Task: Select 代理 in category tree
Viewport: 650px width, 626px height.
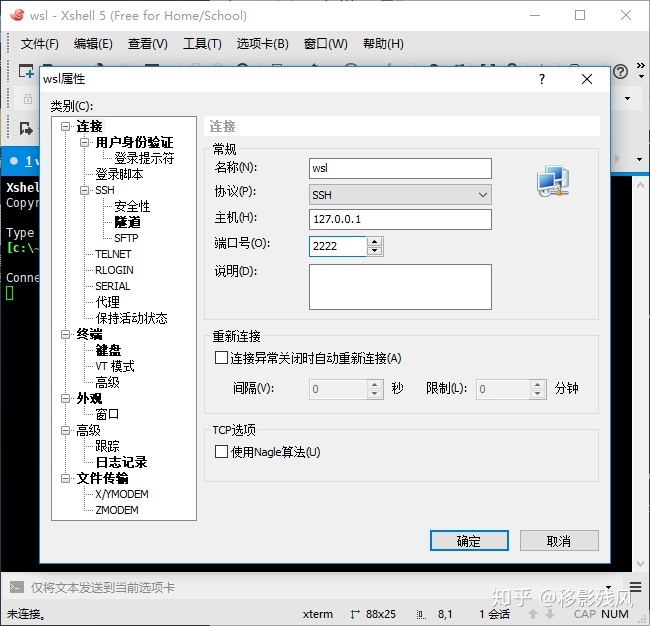Action: (x=107, y=302)
